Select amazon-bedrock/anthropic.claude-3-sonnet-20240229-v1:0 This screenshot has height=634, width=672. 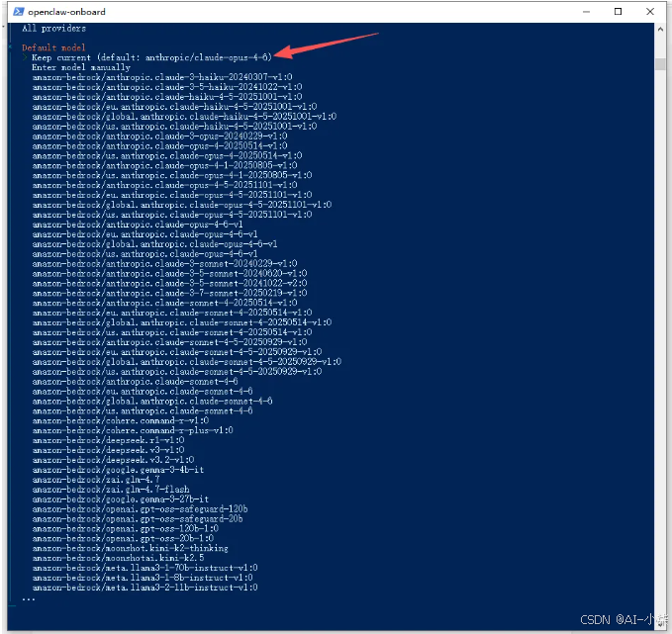[x=165, y=264]
